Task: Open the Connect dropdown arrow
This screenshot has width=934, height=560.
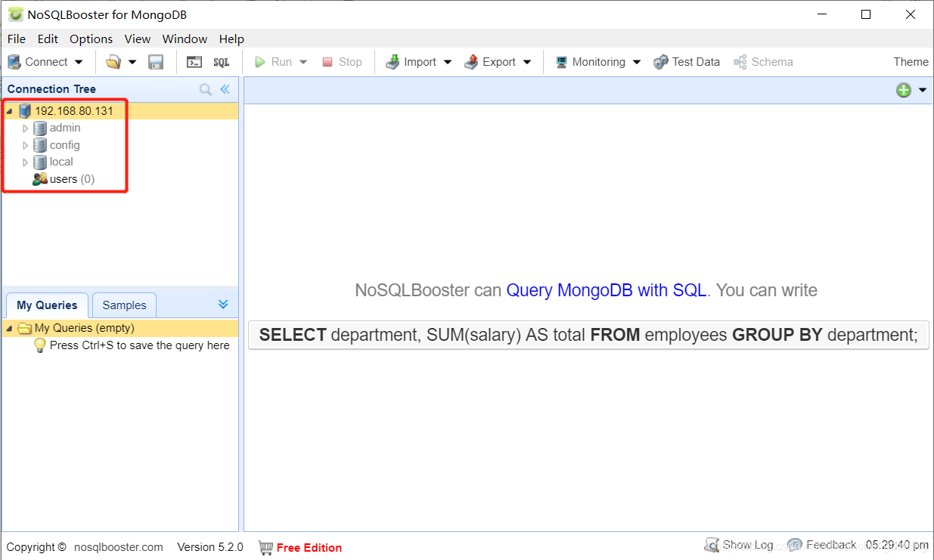Action: 79,62
